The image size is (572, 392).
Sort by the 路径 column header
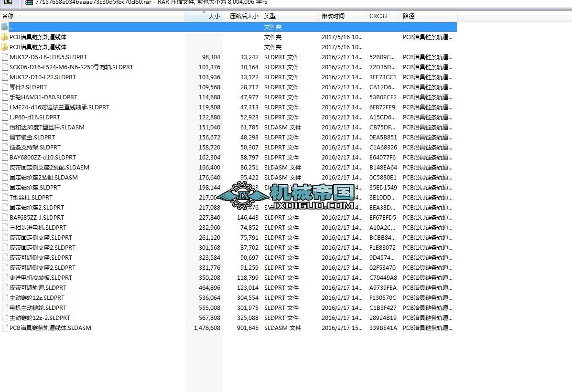point(428,16)
